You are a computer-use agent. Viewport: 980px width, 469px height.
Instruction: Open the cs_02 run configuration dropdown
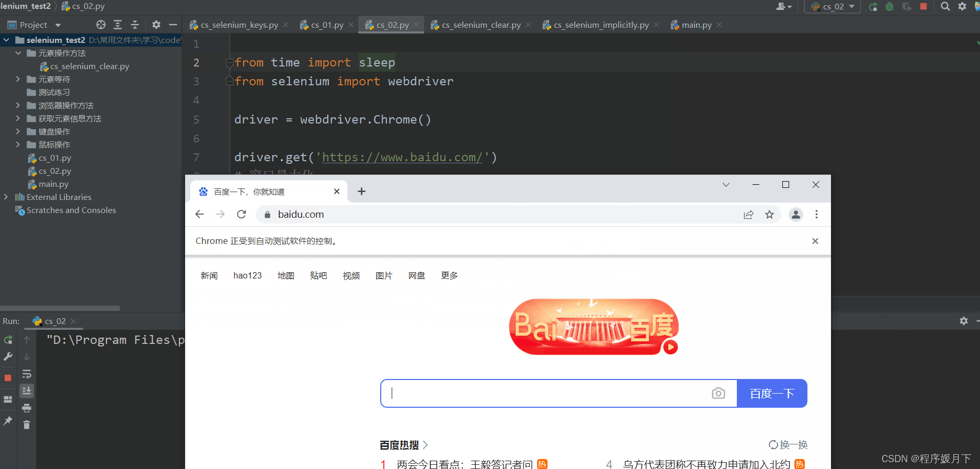click(x=833, y=6)
